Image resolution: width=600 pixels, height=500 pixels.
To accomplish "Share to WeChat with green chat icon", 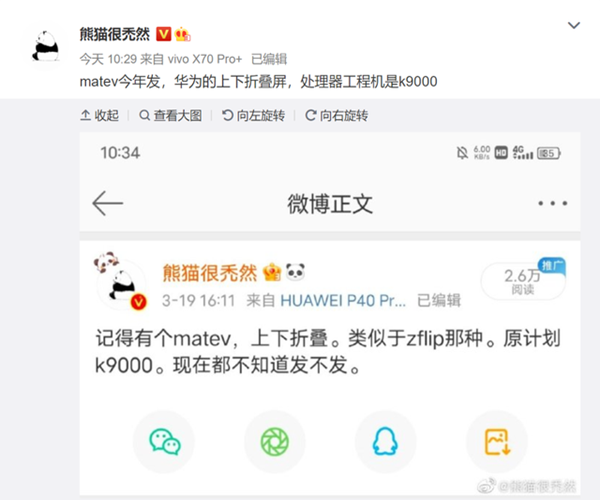I will (x=165, y=442).
